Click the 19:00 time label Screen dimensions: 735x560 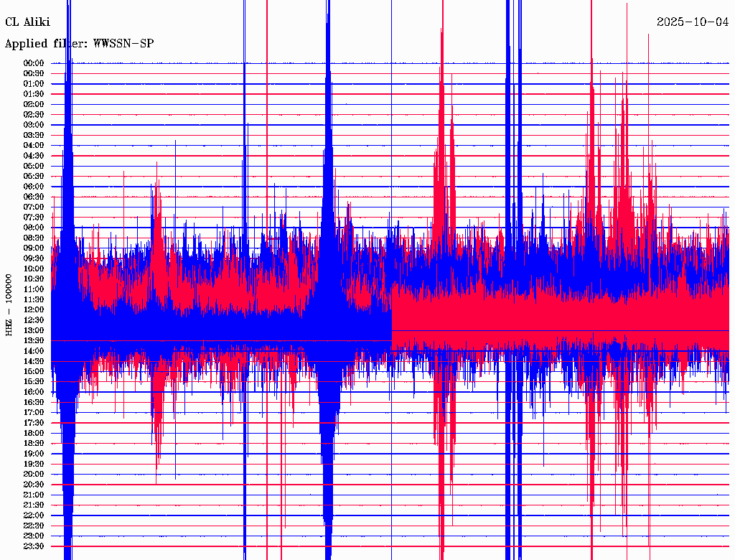(34, 454)
